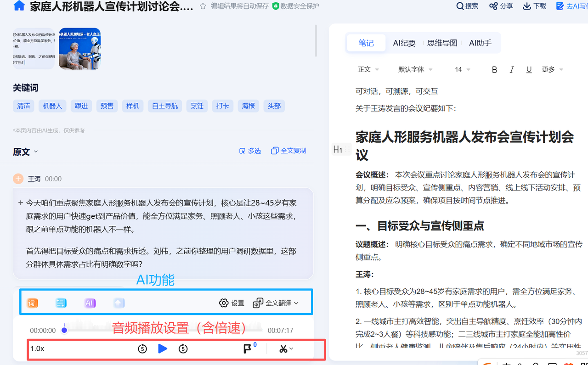Click the home icon
The height and width of the screenshot is (365, 588).
pos(19,6)
